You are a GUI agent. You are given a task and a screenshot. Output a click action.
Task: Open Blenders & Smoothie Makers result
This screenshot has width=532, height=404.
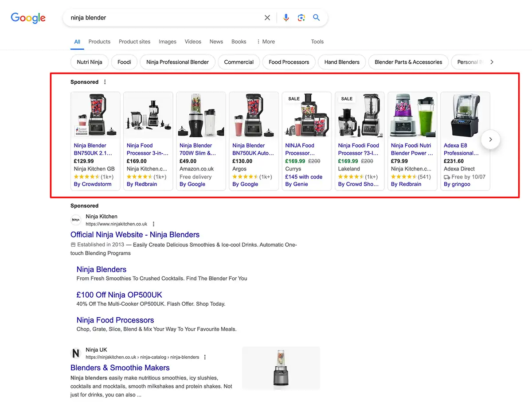click(x=120, y=368)
